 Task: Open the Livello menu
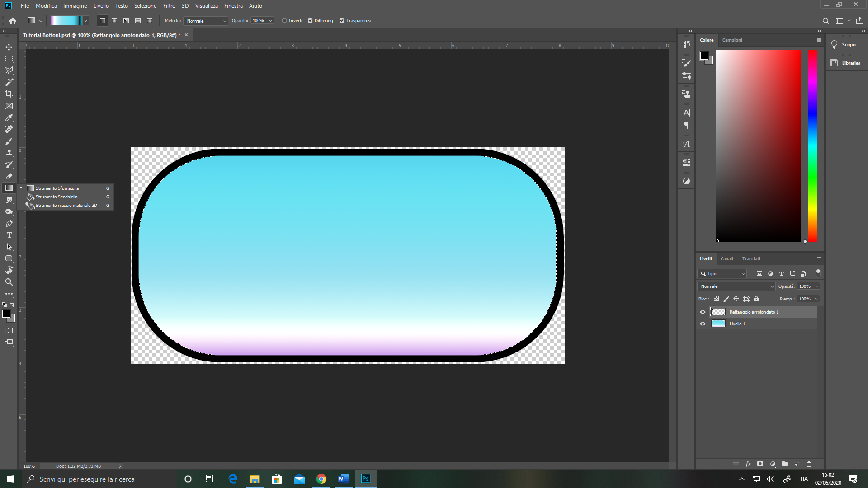(x=101, y=6)
